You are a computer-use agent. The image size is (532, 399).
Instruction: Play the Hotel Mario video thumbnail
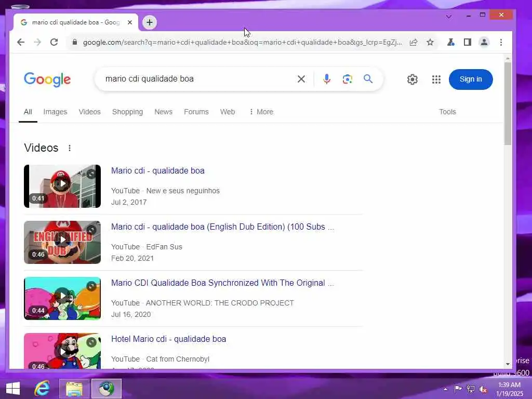pyautogui.click(x=62, y=351)
